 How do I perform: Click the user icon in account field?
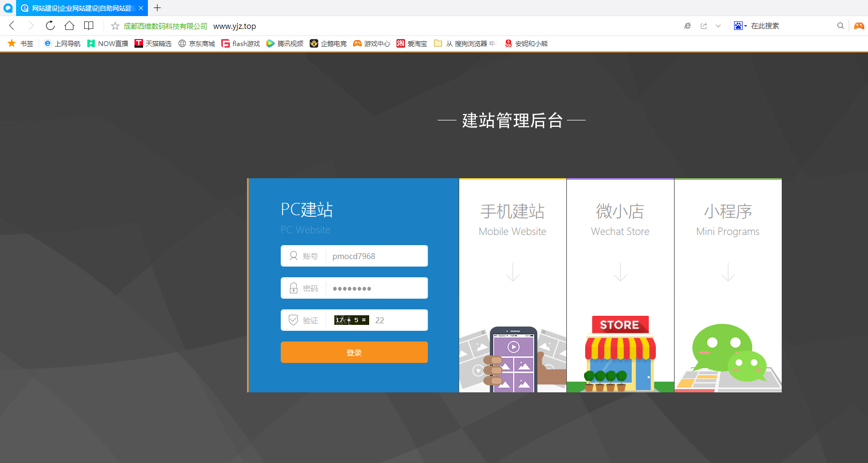[294, 256]
